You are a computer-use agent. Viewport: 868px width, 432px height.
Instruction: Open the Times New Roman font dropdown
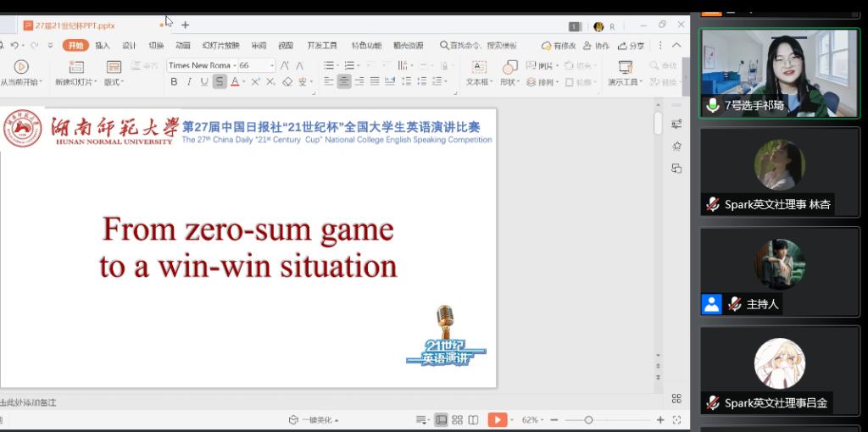(233, 65)
